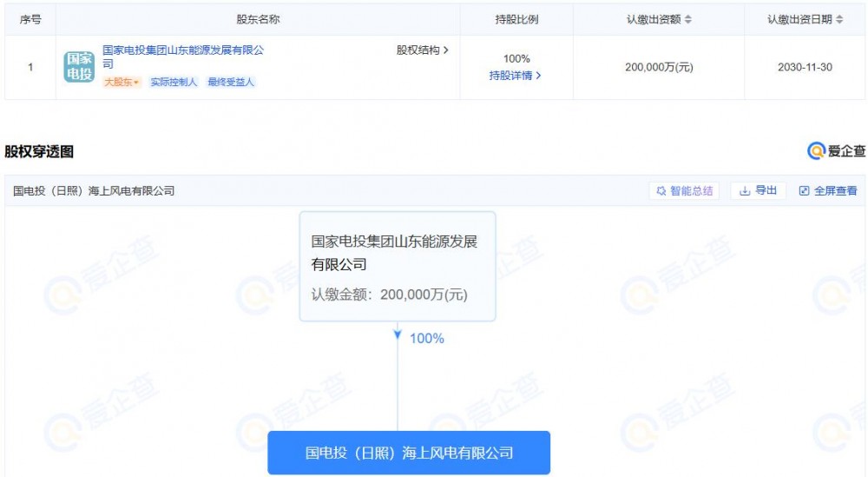Click the 实际控制人 tag
868x477 pixels.
[174, 83]
